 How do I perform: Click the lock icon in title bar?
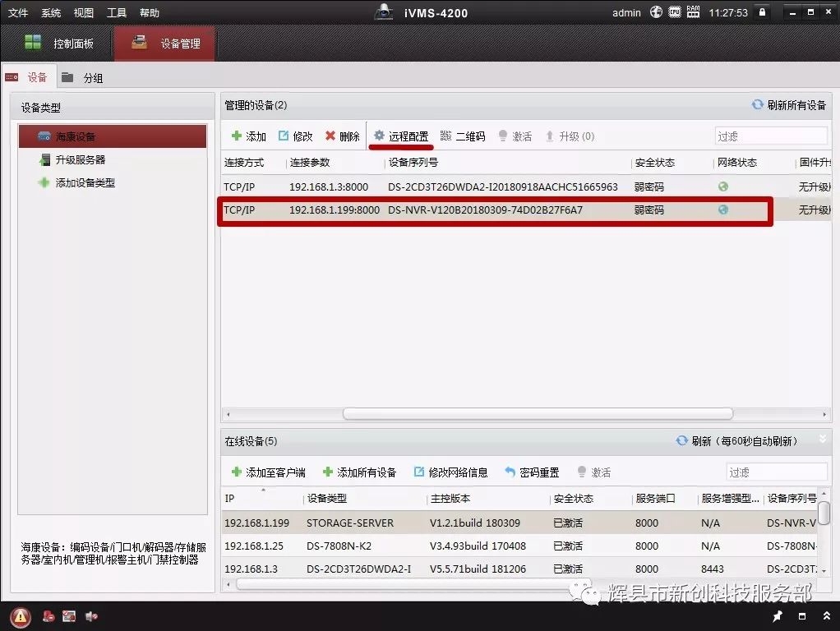click(x=762, y=12)
